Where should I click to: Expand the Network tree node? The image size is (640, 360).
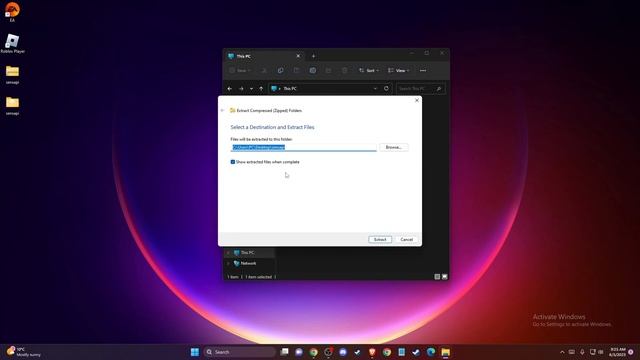[228, 264]
